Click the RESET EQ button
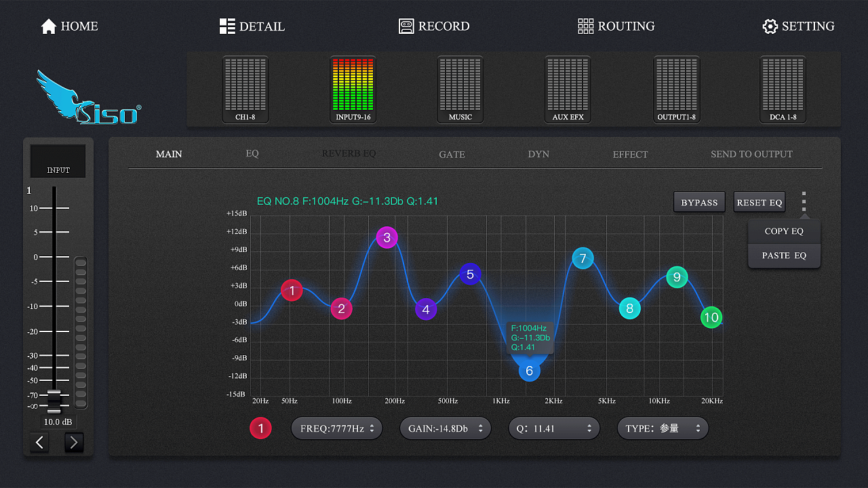 point(759,202)
